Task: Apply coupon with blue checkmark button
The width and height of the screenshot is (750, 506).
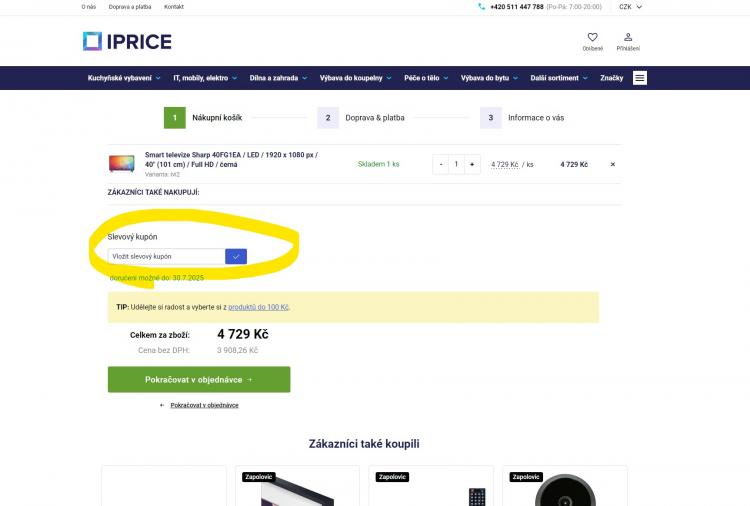Action: 236,256
